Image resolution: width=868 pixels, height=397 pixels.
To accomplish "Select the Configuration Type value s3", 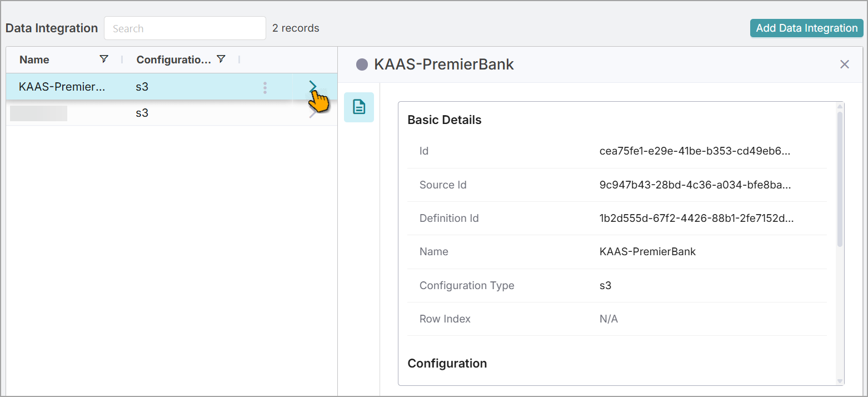I will [606, 286].
